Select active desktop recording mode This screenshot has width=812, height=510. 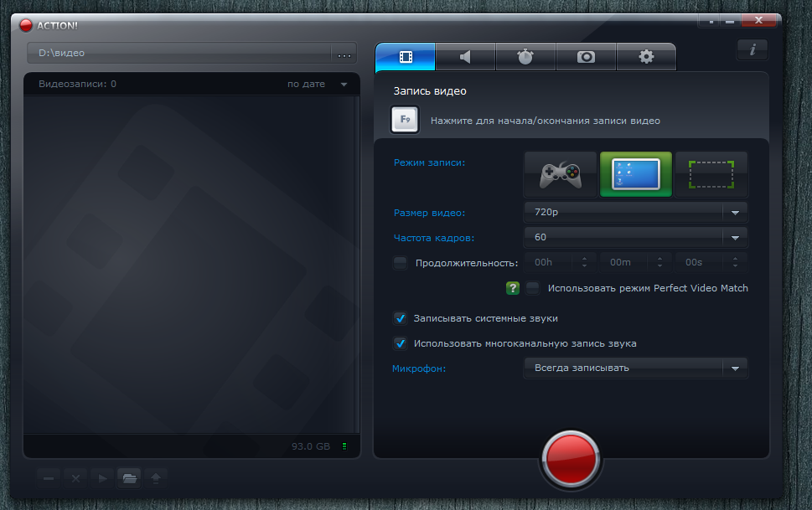tap(635, 174)
